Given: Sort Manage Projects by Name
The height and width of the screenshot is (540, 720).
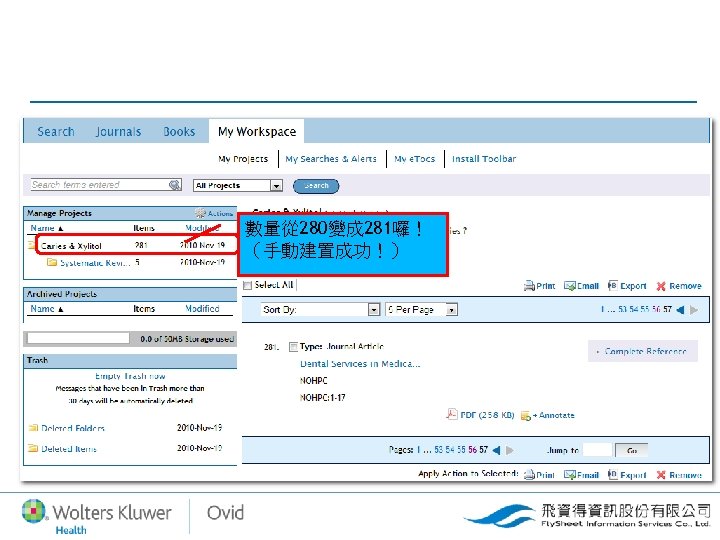Looking at the screenshot, I should pyautogui.click(x=46, y=228).
